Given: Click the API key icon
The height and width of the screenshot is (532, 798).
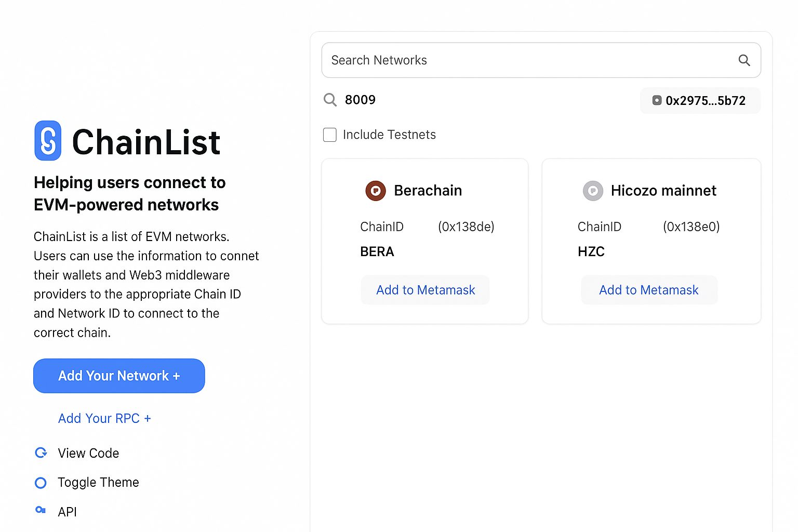Looking at the screenshot, I should click(x=41, y=510).
